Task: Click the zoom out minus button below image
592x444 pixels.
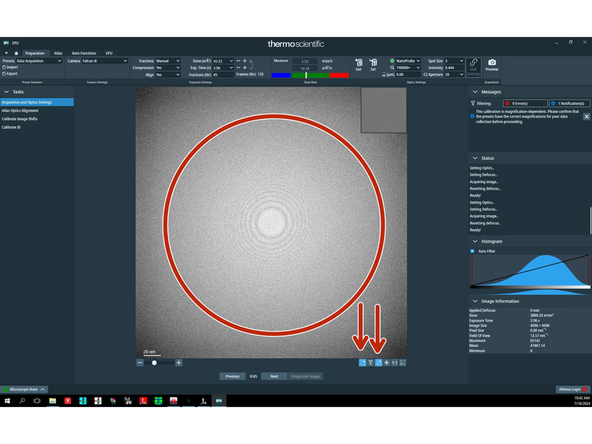Action: (140, 363)
